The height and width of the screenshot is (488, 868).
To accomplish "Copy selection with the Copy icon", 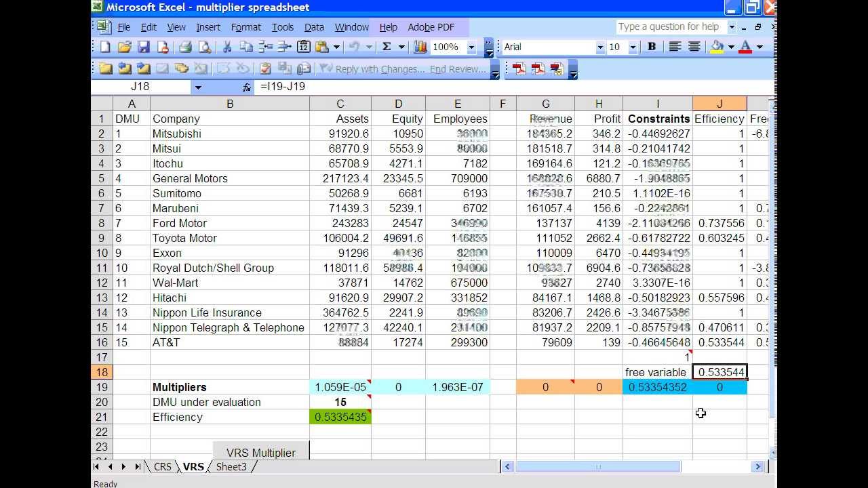I will (246, 47).
